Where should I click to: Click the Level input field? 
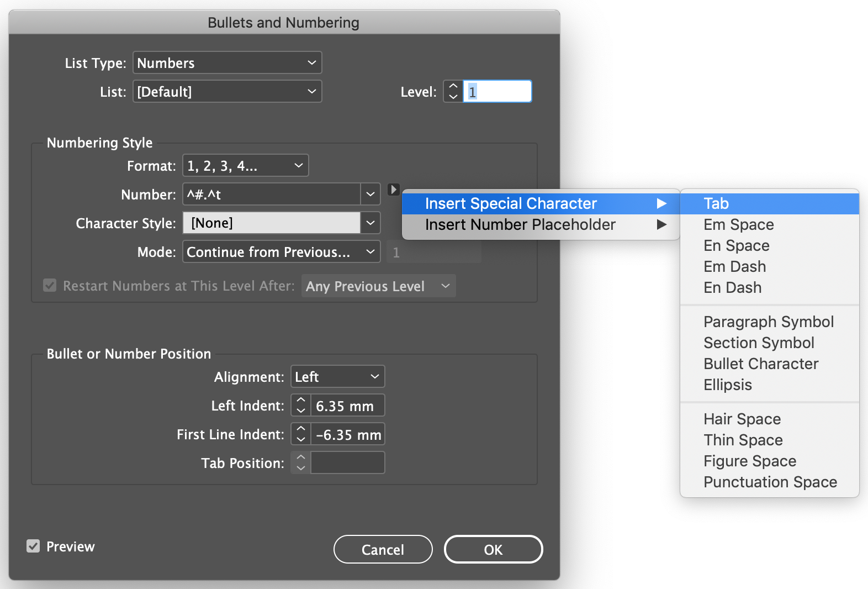click(497, 91)
